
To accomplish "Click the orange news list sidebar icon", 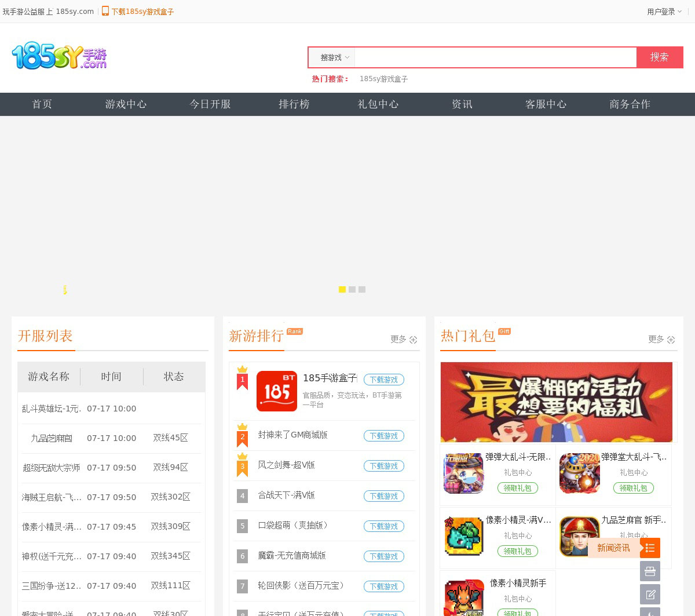I will coord(650,548).
